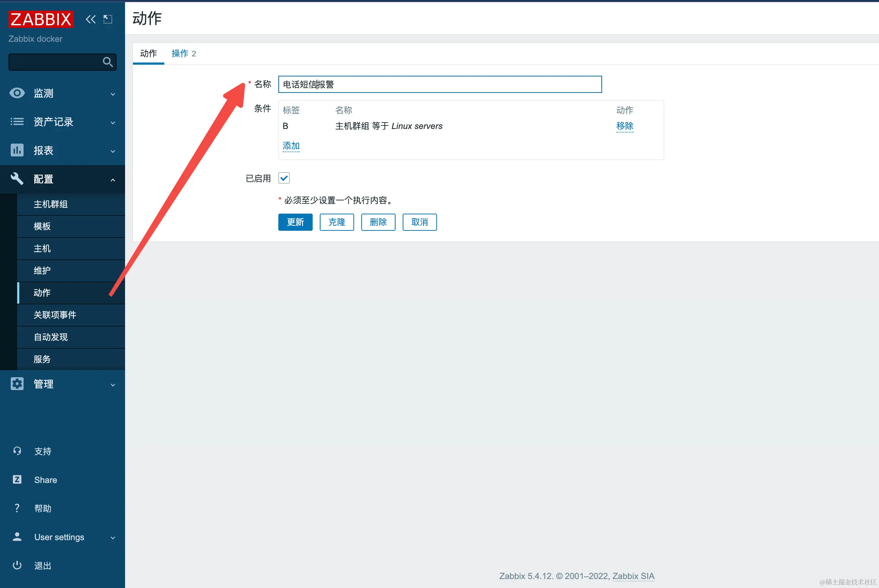
Task: Click the ZABBIX logo
Action: point(41,19)
